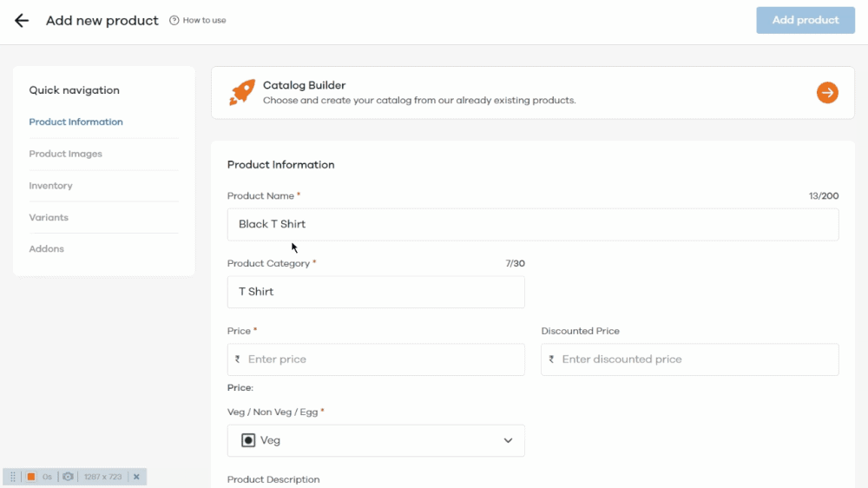868x488 pixels.
Task: Open the Veg / Non Veg / Egg dropdown
Action: pos(376,440)
